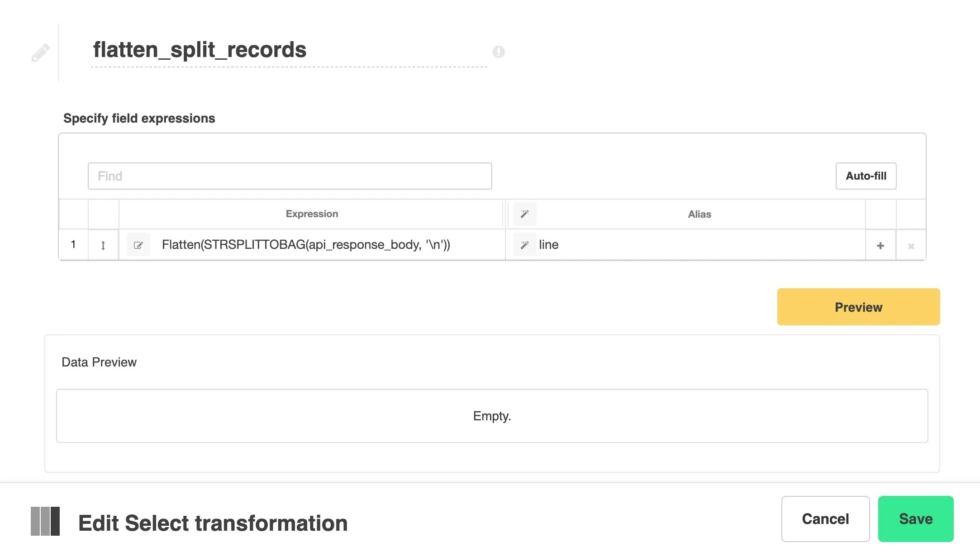Click the Preview button
980x552 pixels.
858,307
